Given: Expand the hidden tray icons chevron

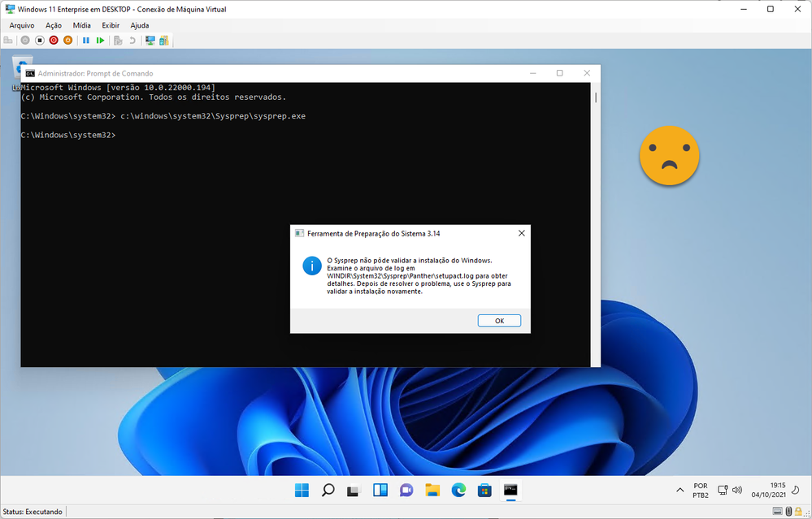Looking at the screenshot, I should (x=680, y=490).
